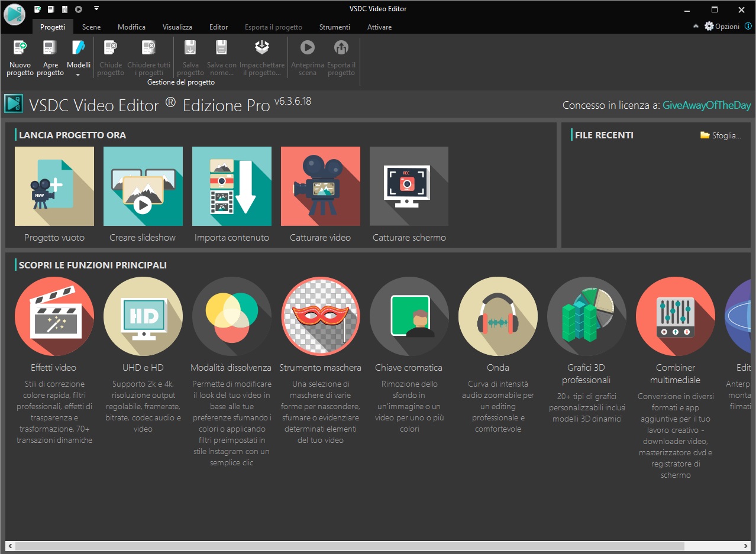
Task: Click the VSDC application logo button
Action: coord(14,13)
